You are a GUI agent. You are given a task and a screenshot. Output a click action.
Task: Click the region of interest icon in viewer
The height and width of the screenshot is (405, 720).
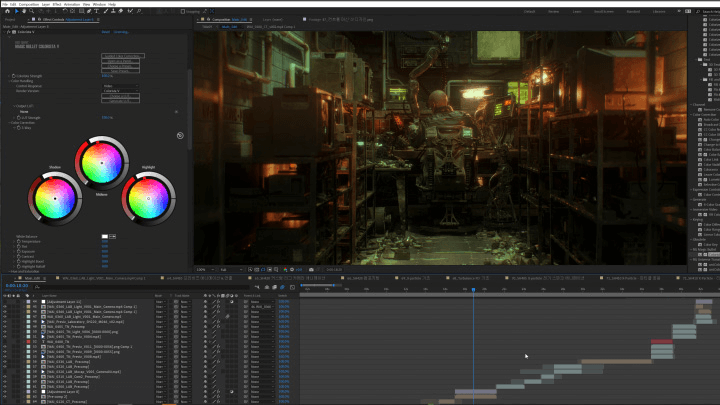point(270,270)
